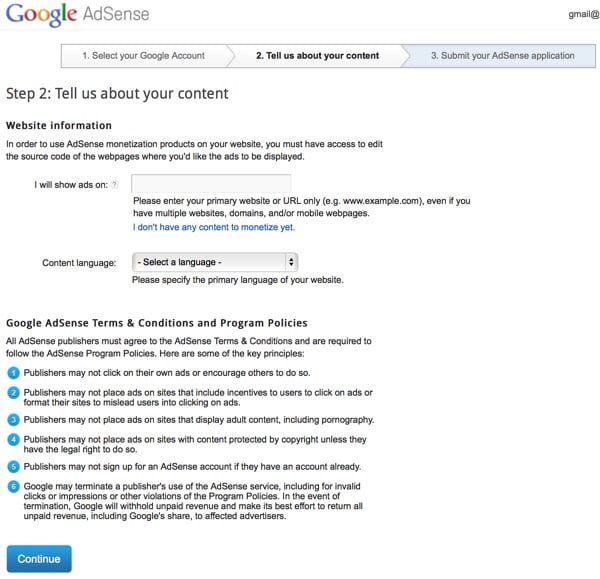This screenshot has width=600, height=579.
Task: Click the numbered bullet 3 about adult content
Action: point(13,420)
